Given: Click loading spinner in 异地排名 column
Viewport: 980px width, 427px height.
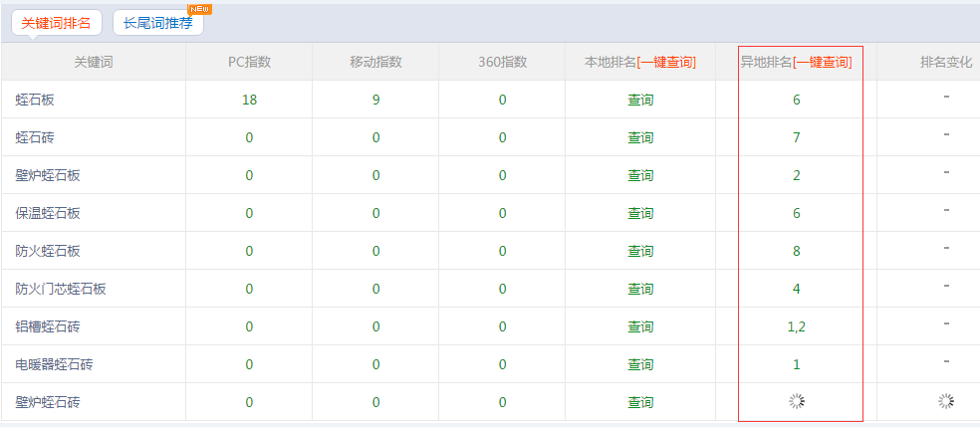Looking at the screenshot, I should [x=797, y=402].
